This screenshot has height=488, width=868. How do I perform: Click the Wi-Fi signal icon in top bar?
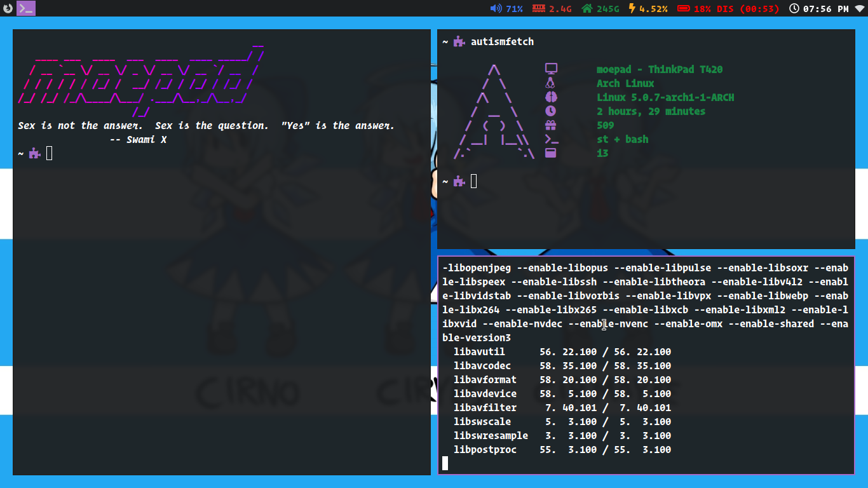point(860,8)
